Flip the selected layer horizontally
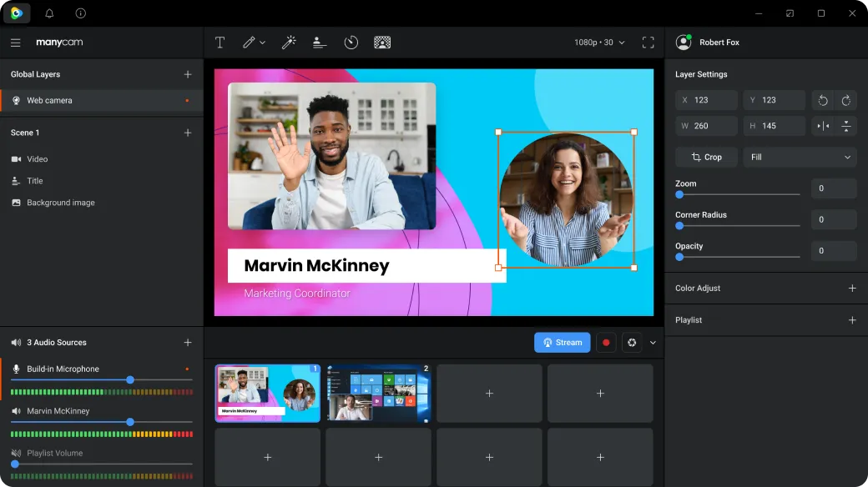 [x=825, y=126]
